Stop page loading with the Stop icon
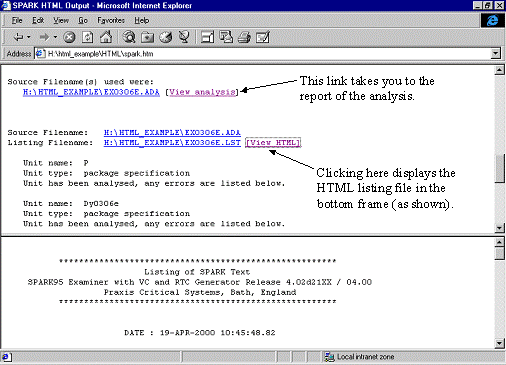 (x=69, y=37)
